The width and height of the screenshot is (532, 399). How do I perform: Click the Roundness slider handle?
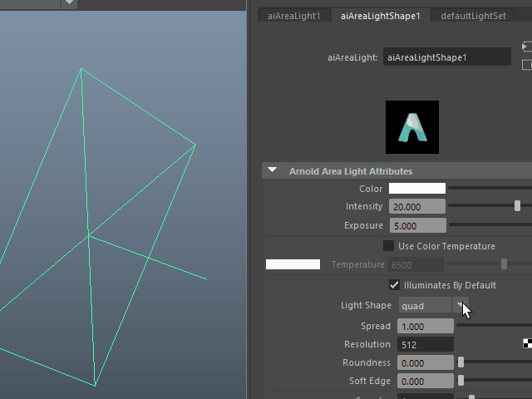(x=461, y=362)
